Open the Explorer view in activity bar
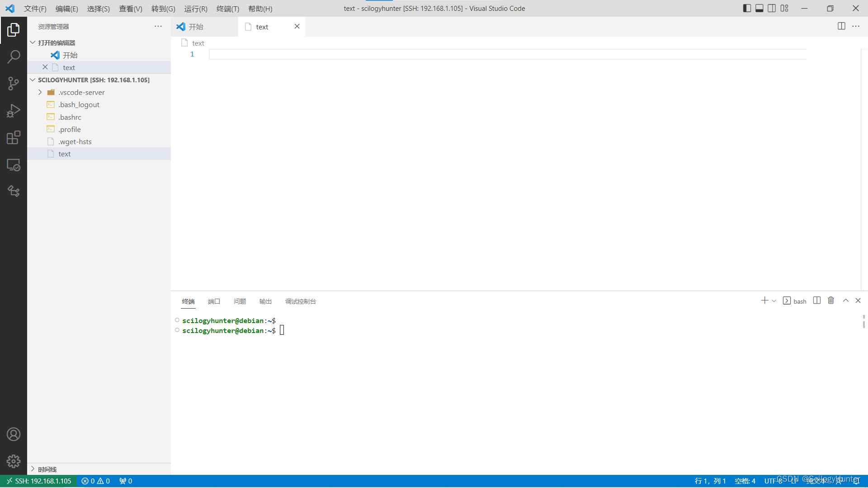Screen dimensions: 868x488 click(x=14, y=30)
